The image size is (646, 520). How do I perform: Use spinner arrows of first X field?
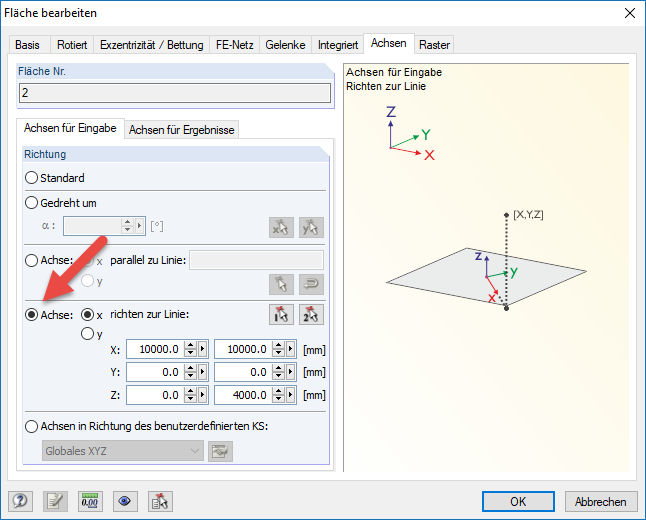tap(190, 349)
